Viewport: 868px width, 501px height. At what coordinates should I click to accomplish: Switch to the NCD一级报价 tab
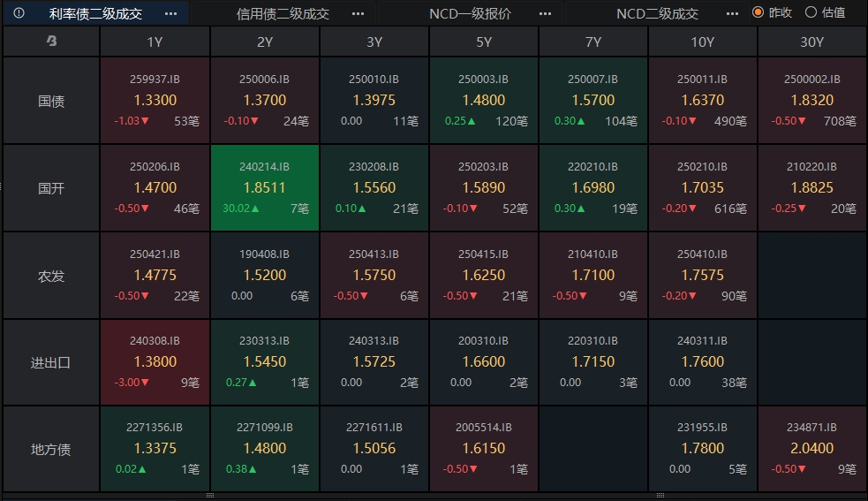click(470, 14)
